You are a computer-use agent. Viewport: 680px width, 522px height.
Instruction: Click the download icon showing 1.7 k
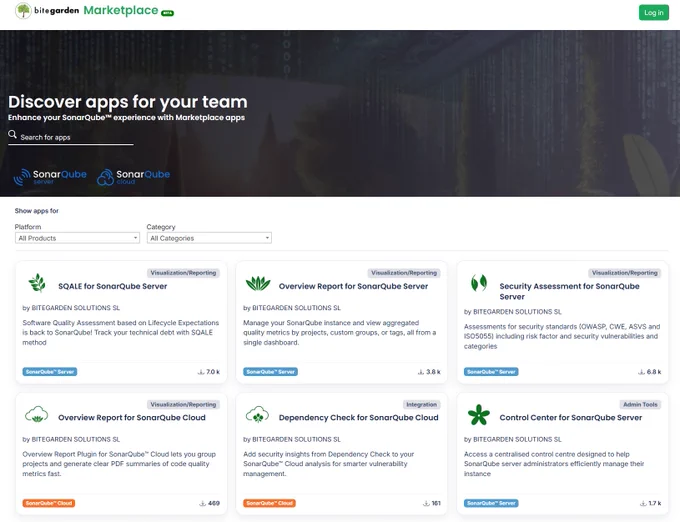643,503
